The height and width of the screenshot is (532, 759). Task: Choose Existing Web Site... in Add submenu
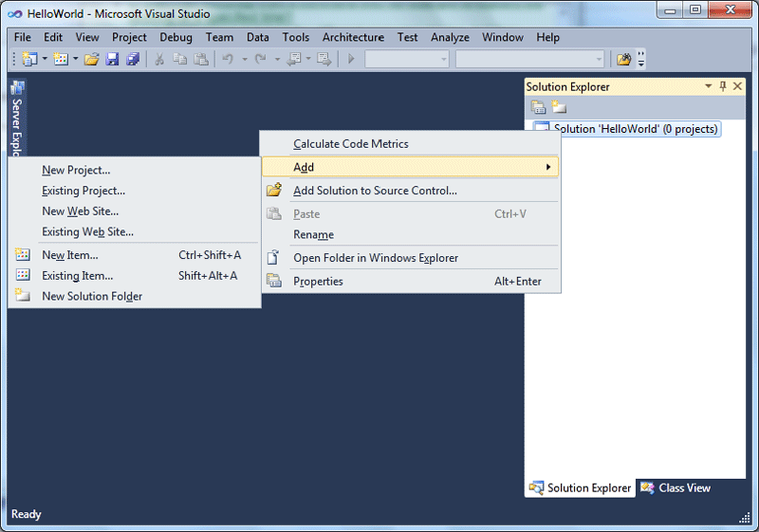click(135, 231)
